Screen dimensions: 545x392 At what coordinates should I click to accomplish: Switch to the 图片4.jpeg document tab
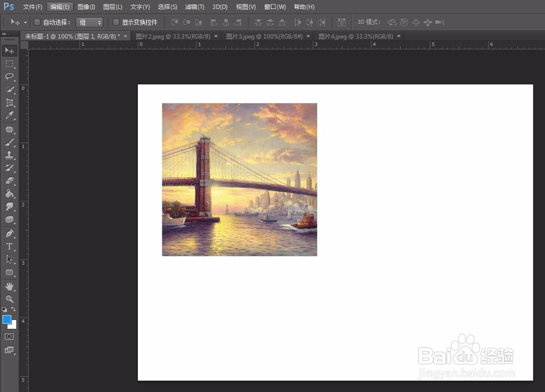pyautogui.click(x=355, y=36)
